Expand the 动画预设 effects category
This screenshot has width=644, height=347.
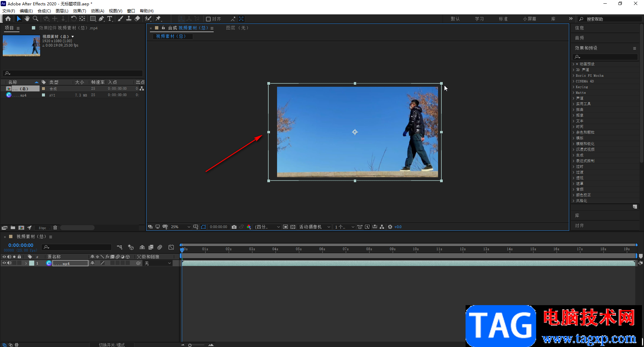(573, 64)
